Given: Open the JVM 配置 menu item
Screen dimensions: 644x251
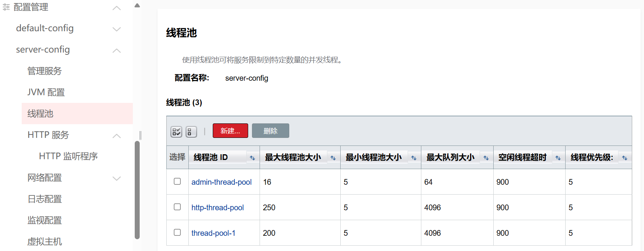Looking at the screenshot, I should coord(46,92).
